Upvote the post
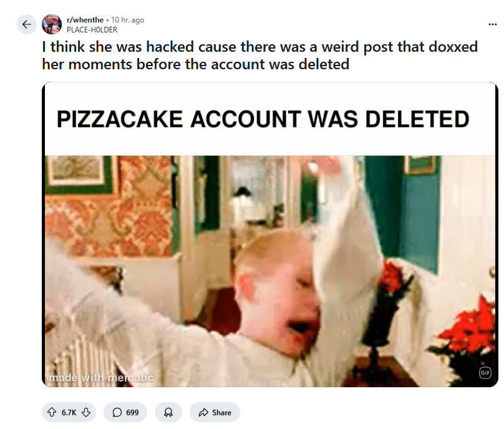Screen dimensions: 504x429 pos(52,412)
